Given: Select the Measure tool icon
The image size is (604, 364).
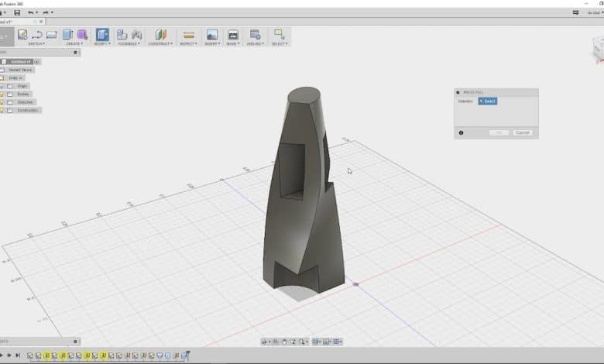Looking at the screenshot, I should [x=189, y=35].
